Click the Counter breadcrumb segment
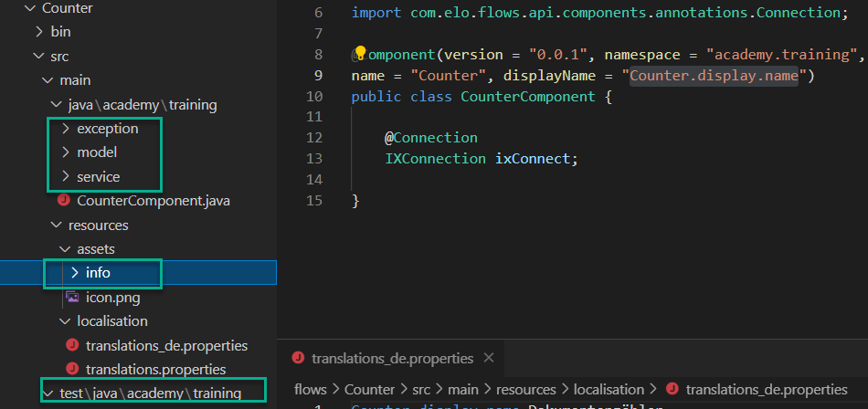 coord(369,389)
